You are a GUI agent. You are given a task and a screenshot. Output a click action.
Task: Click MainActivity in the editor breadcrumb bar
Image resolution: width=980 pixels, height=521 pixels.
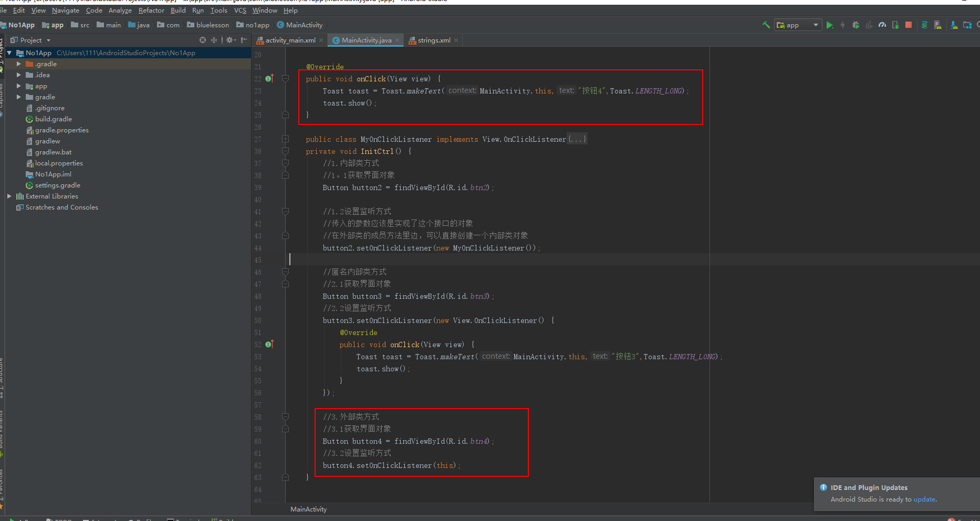pos(308,509)
